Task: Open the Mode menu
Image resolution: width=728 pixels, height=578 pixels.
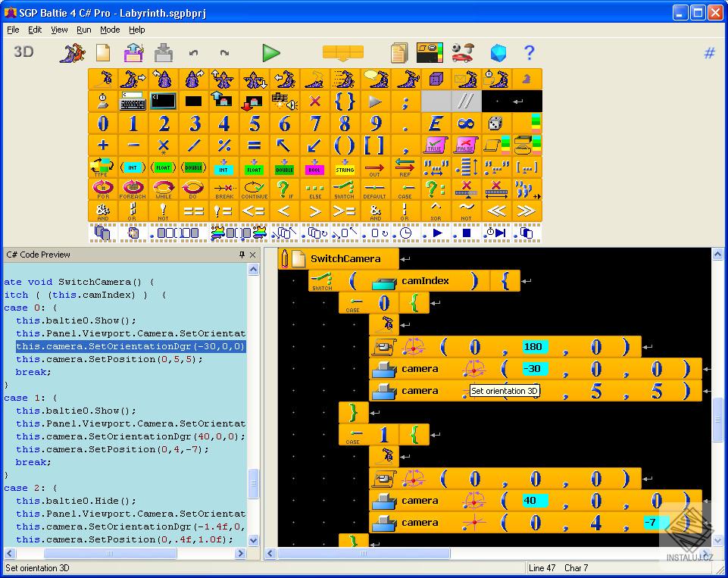Action: [x=110, y=30]
